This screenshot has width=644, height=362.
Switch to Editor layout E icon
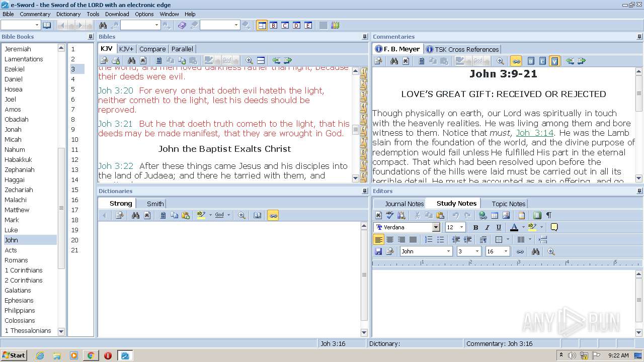[x=308, y=25]
